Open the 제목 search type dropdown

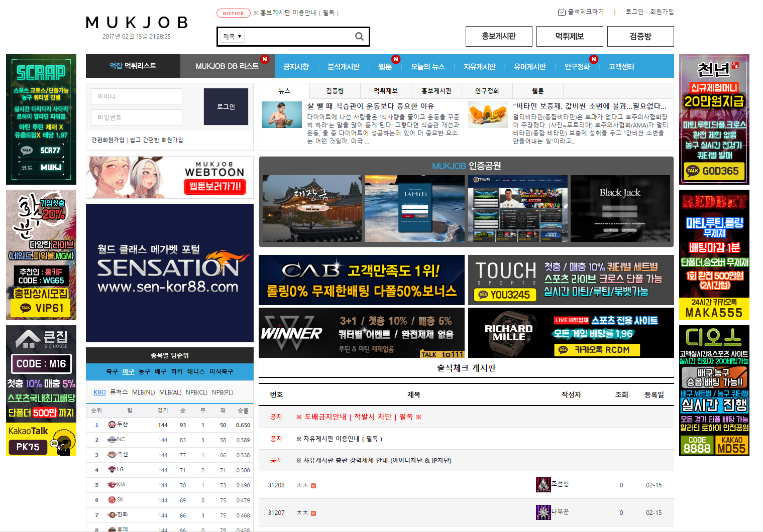pos(233,36)
